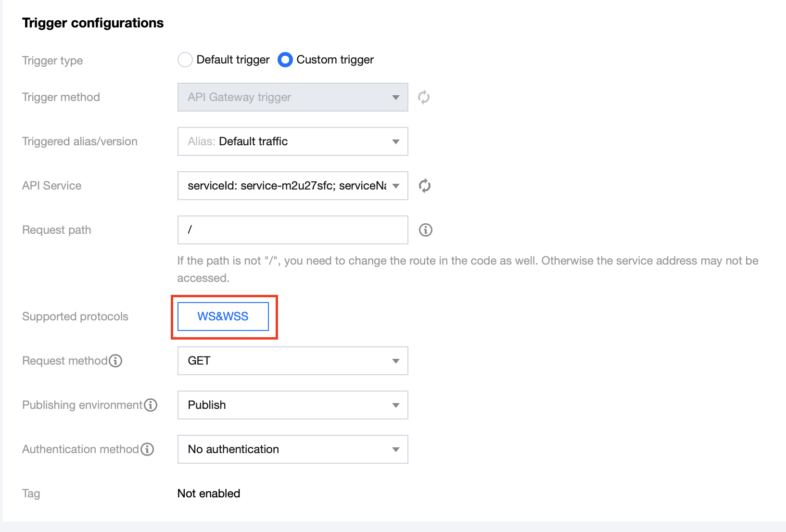Image resolution: width=786 pixels, height=532 pixels.
Task: Click info icon next to Request path
Action: tap(425, 230)
